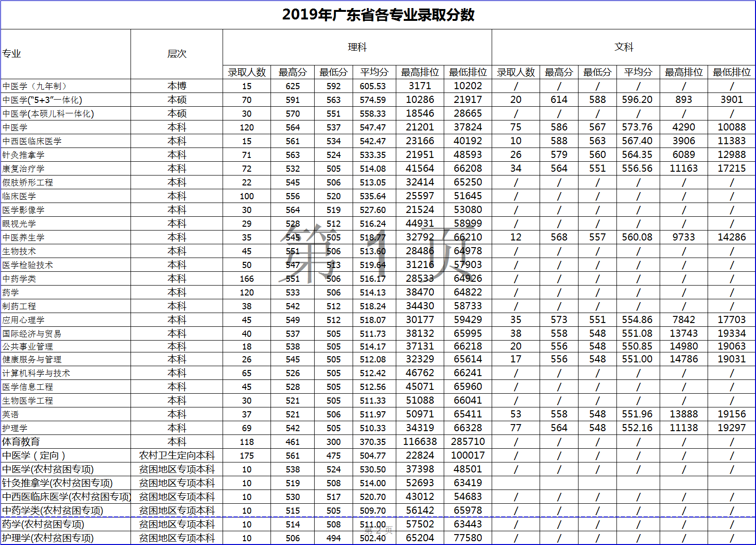Click the rank value 14286
Viewport: 756px width, 545px height.
[x=732, y=237]
